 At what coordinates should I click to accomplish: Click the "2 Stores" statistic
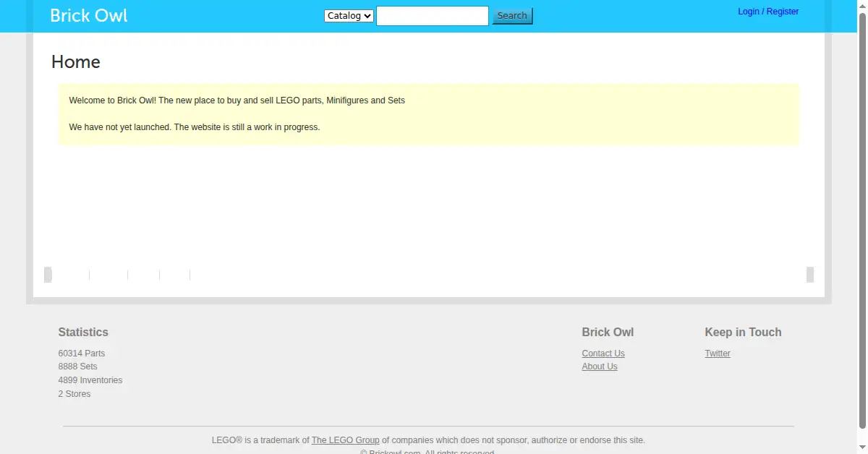coord(75,394)
